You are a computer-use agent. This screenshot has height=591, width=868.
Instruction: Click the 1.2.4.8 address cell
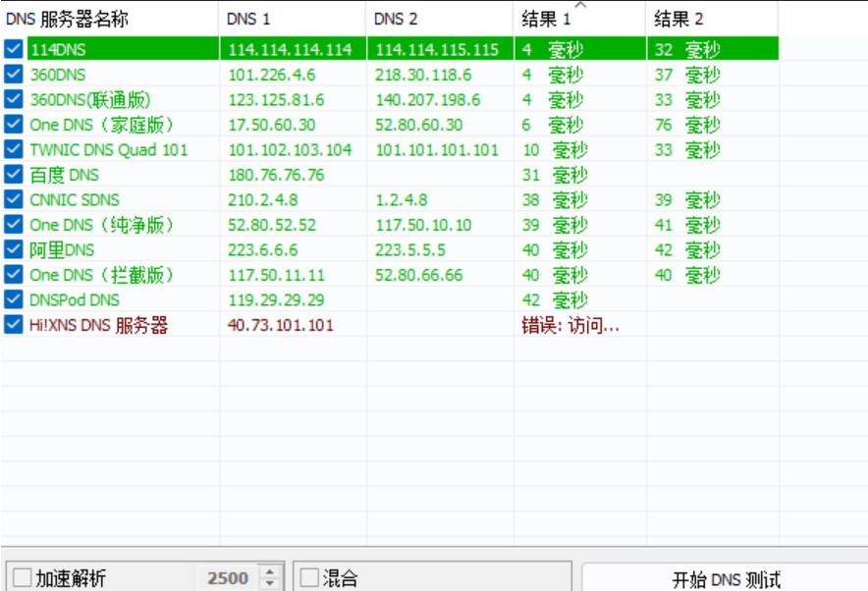pyautogui.click(x=440, y=199)
